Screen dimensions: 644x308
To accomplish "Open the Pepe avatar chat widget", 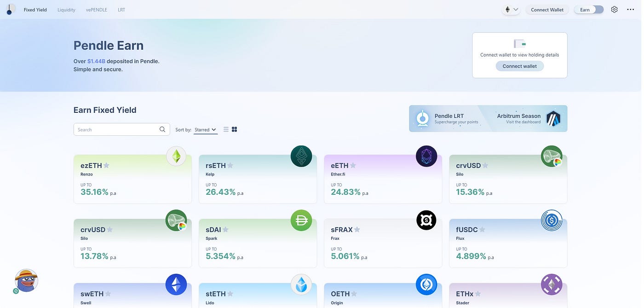I will click(x=26, y=281).
